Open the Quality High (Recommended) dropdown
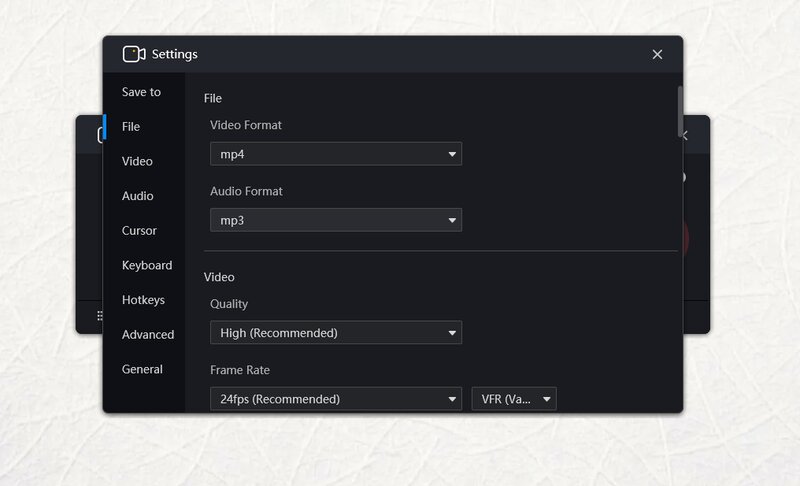 coord(336,333)
